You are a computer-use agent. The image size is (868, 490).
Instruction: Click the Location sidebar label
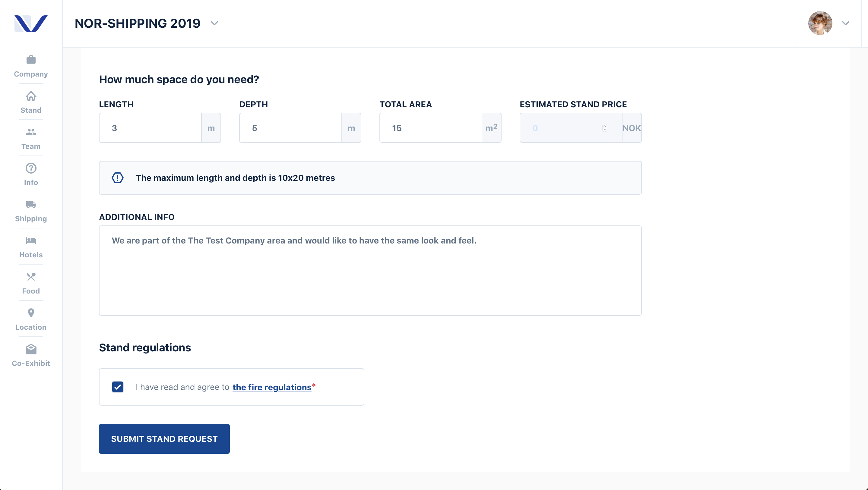(x=31, y=327)
